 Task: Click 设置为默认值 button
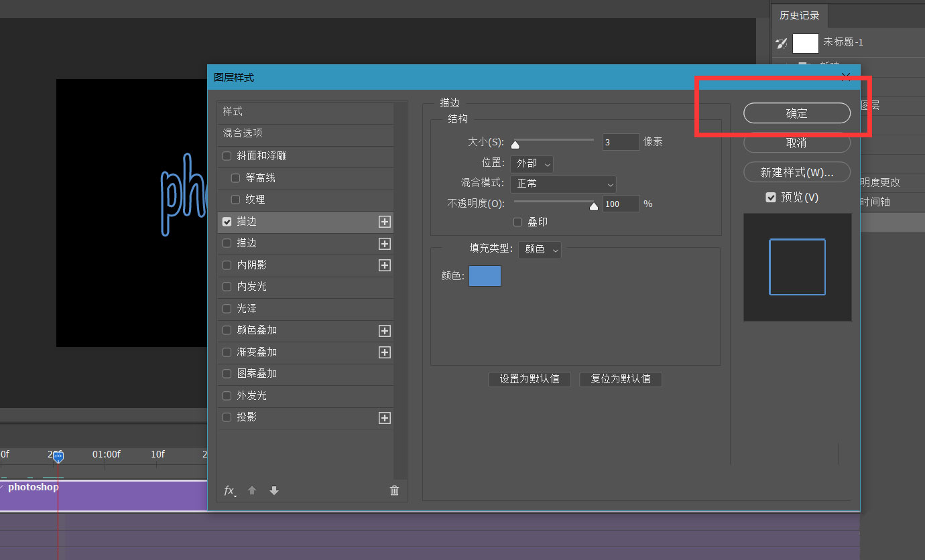(x=529, y=379)
